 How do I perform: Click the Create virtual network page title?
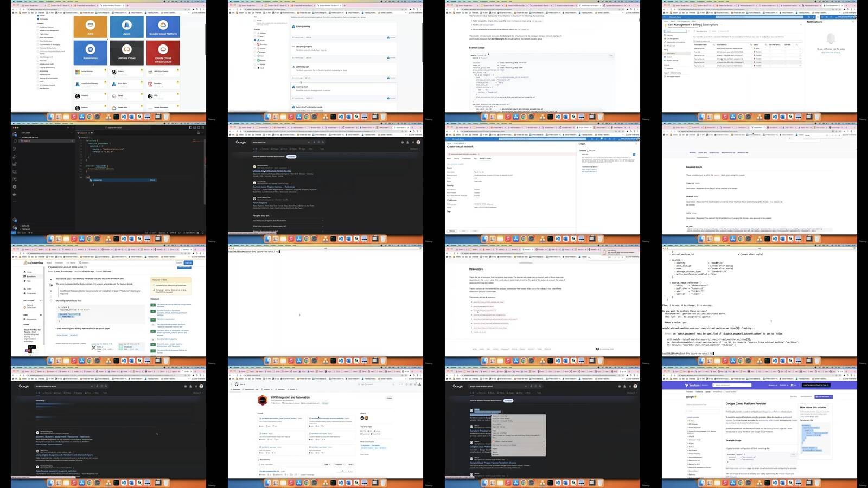coord(460,146)
